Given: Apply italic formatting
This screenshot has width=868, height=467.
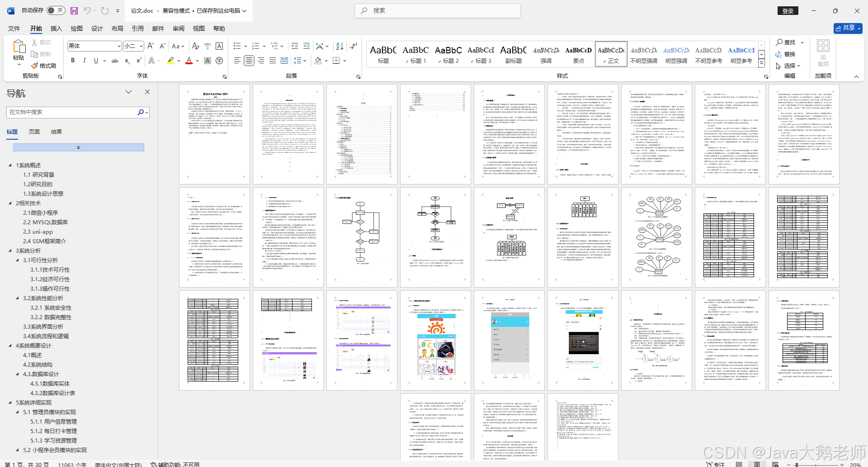Looking at the screenshot, I should point(84,61).
